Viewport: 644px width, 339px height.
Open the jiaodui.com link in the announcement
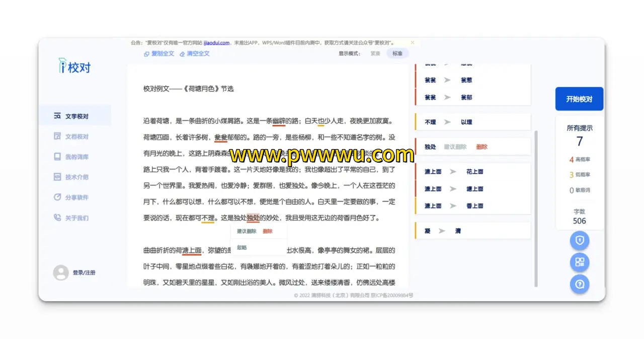click(217, 43)
